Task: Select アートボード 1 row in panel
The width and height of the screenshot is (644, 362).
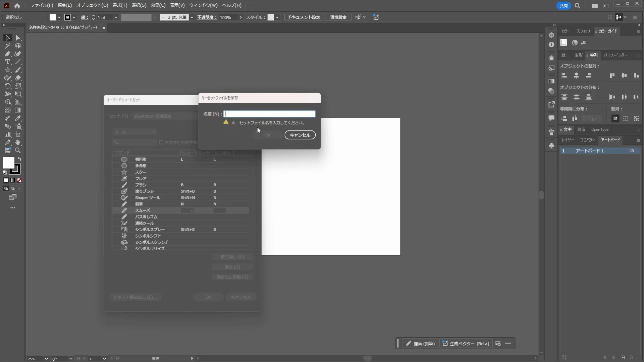Action: (600, 151)
